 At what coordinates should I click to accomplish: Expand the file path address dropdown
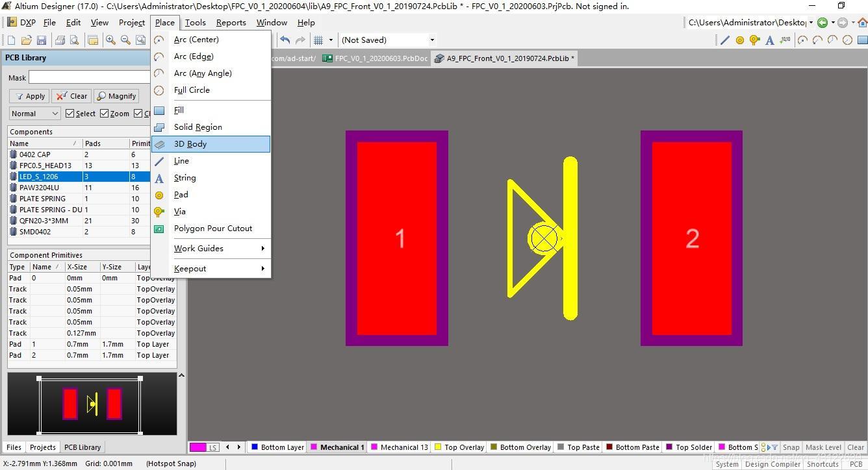click(x=811, y=23)
